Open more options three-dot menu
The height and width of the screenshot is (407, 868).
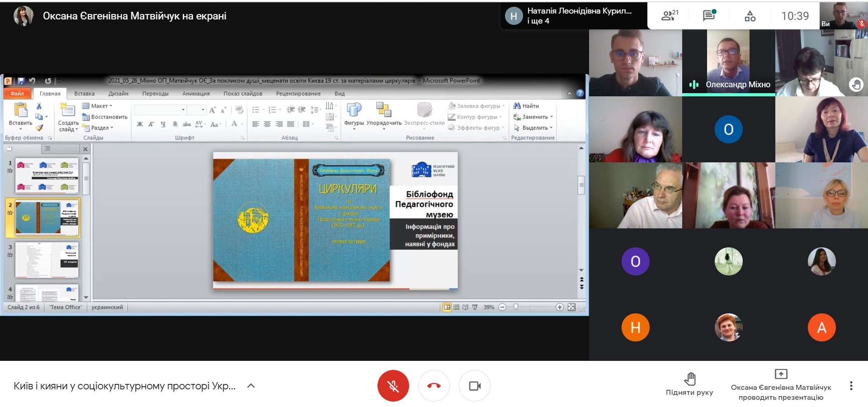(x=851, y=386)
